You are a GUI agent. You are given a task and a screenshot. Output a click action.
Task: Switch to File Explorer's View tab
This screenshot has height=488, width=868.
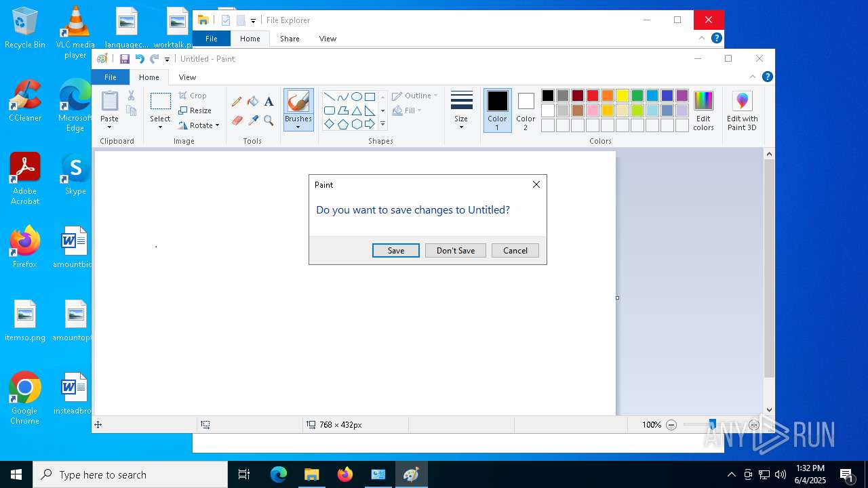click(x=328, y=39)
